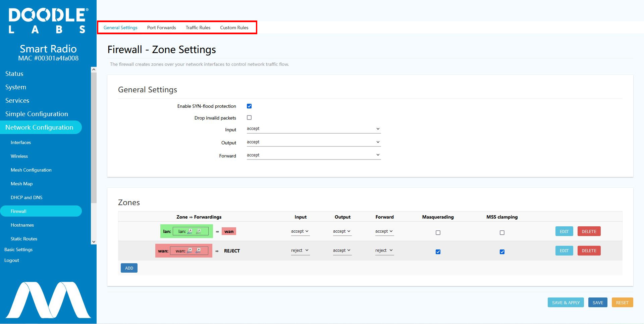Image resolution: width=644 pixels, height=324 pixels.
Task: Open the wan zone Input reject dropdown
Action: click(x=300, y=250)
